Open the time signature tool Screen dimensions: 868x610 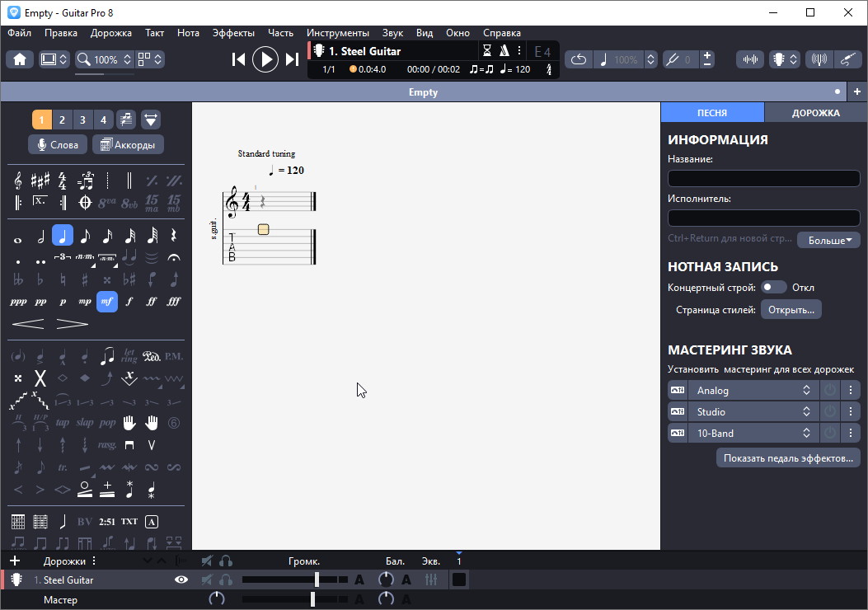[x=63, y=181]
